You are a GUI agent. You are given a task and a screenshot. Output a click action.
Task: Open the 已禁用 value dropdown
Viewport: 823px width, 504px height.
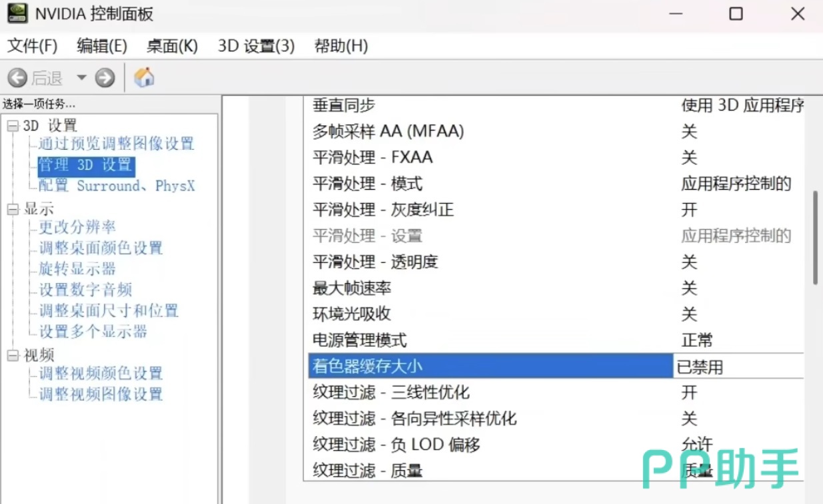(739, 366)
